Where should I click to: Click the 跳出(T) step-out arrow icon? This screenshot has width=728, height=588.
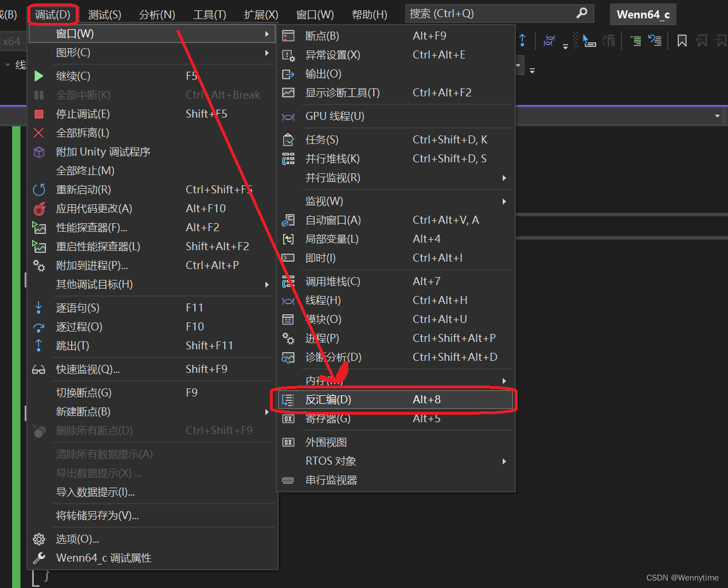point(38,345)
